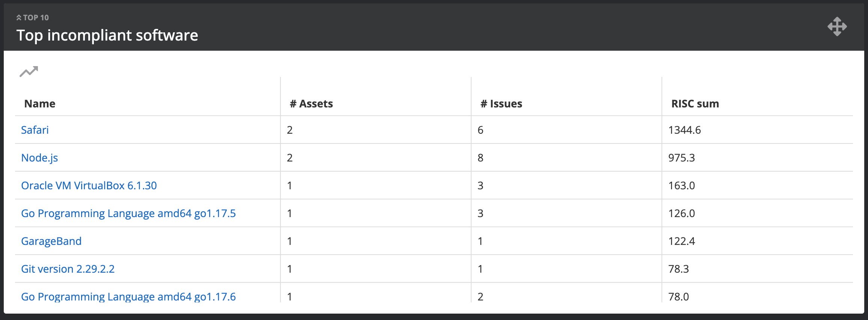The image size is (868, 320).
Task: Sort by the # Issues column header
Action: tap(501, 104)
